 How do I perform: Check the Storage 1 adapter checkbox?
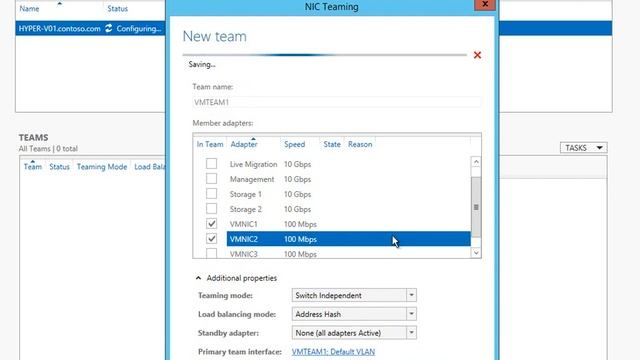[x=211, y=194]
